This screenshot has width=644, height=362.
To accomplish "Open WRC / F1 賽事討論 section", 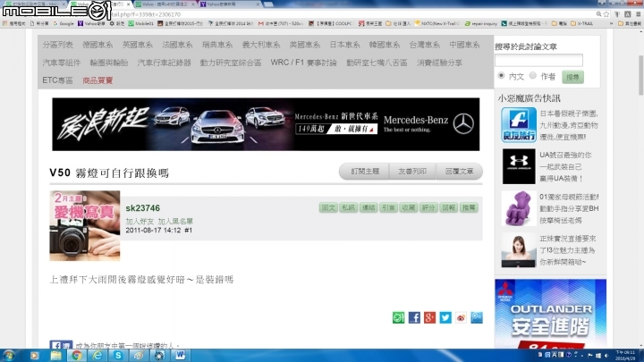I will click(303, 63).
